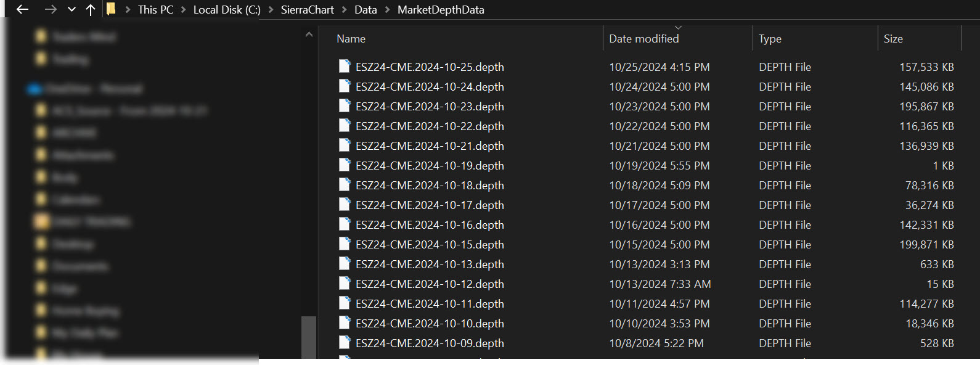Sort files by Name column
This screenshot has height=365, width=980.
tap(351, 39)
